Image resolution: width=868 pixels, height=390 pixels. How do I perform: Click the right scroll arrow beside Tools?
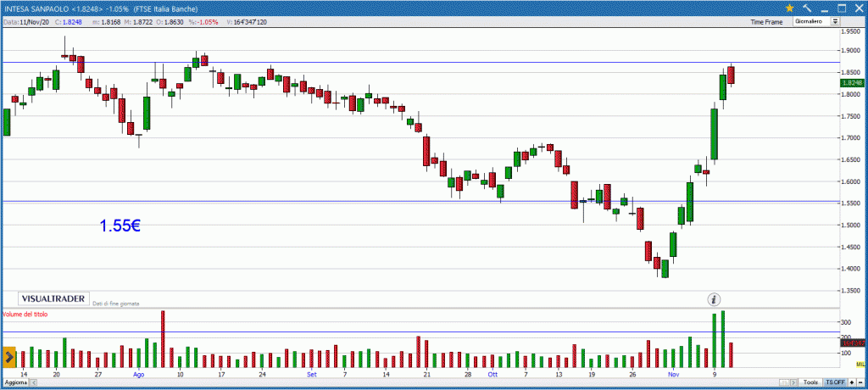794,382
